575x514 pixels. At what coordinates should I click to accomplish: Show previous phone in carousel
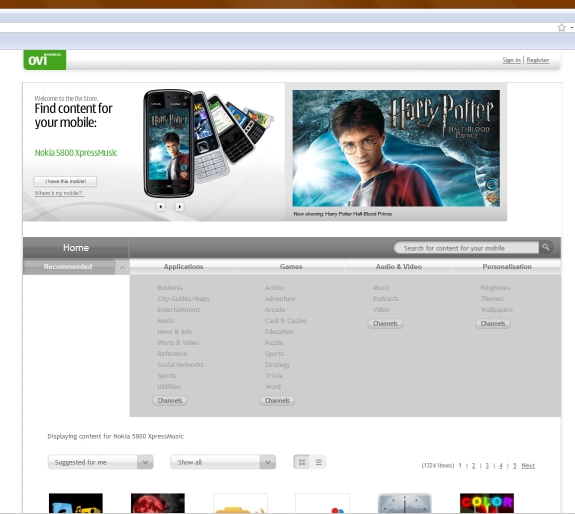coord(161,207)
